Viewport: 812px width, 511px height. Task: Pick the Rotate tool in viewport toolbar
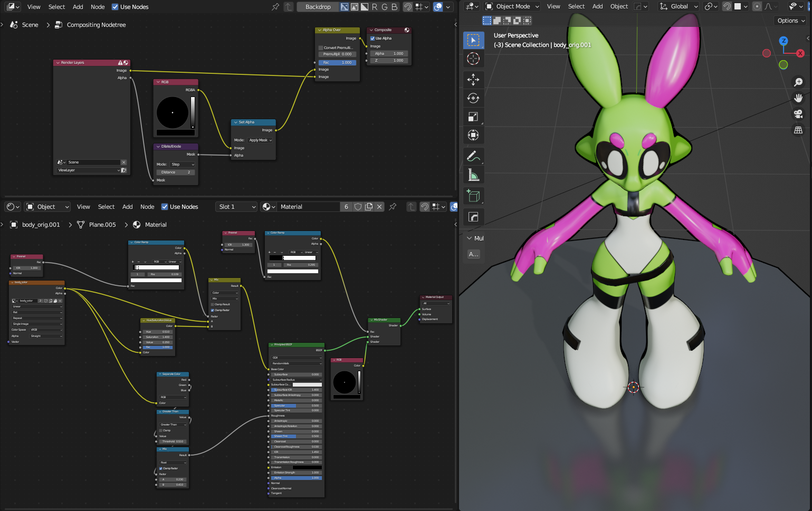[473, 98]
